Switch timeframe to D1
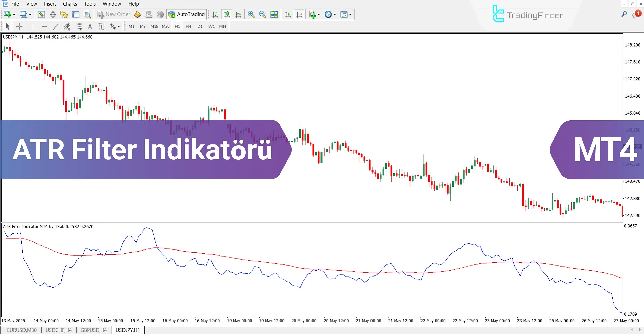The height and width of the screenshot is (334, 644). (200, 26)
